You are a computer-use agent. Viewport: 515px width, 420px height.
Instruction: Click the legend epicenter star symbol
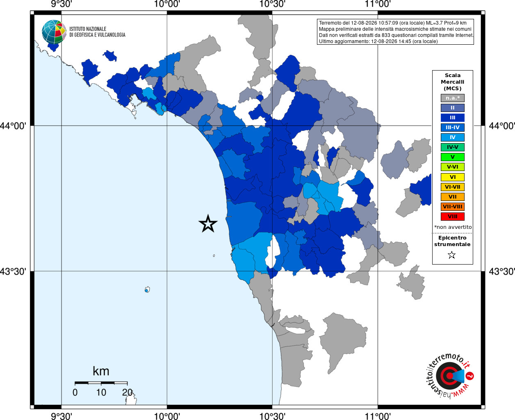tap(452, 255)
